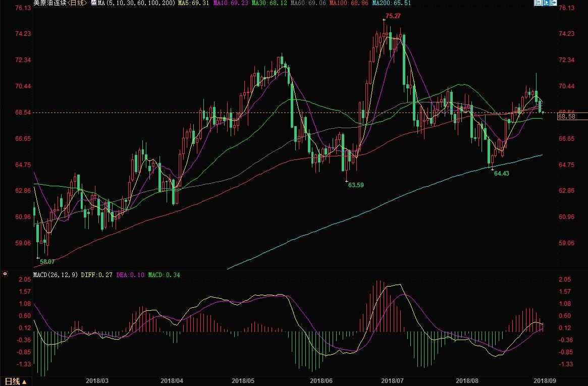This screenshot has height=386, width=588.
Task: Click the 64.43 low price marker
Action: point(501,173)
